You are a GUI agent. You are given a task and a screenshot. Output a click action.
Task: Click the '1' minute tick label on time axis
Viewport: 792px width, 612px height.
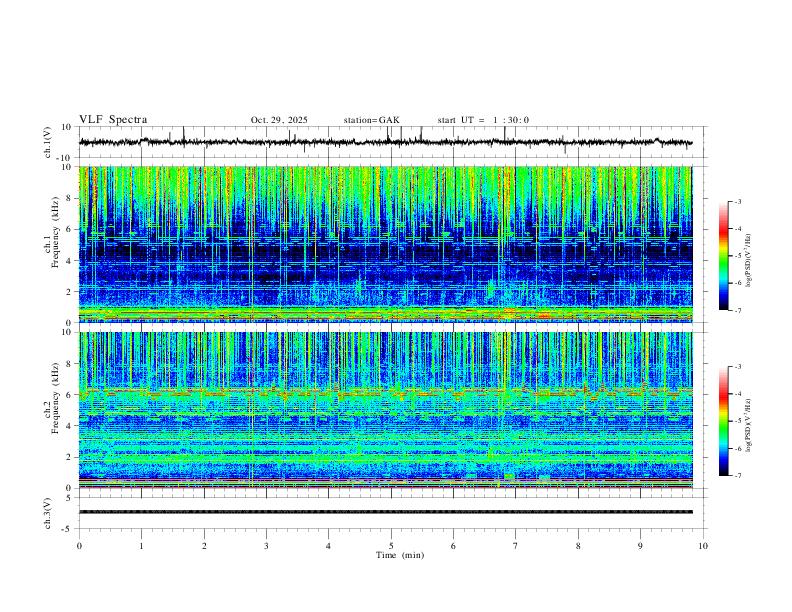[141, 546]
